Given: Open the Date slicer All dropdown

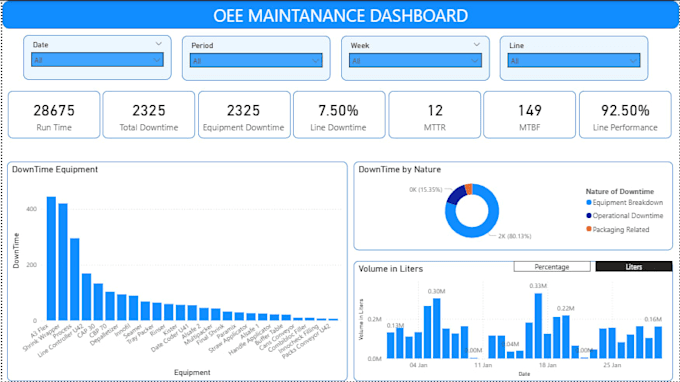Looking at the screenshot, I should 97,60.
